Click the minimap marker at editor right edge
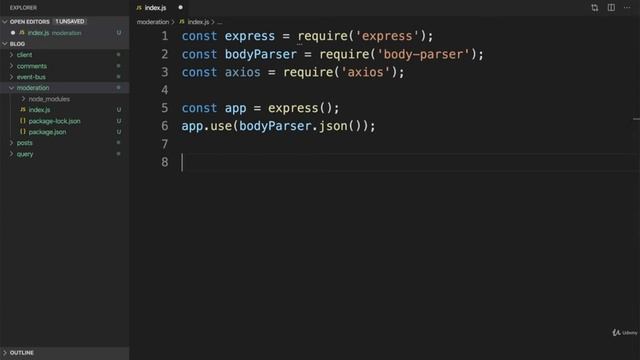 [x=636, y=119]
